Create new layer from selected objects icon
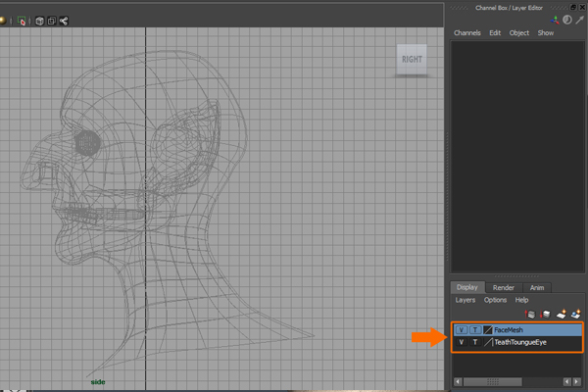The height and width of the screenshot is (392, 588). pos(575,314)
